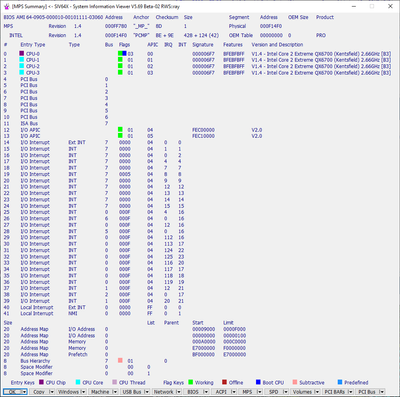Viewport: 400px width, 397px height.
Task: Expand the dropdown arrow next to Windows
Action: tap(83, 392)
